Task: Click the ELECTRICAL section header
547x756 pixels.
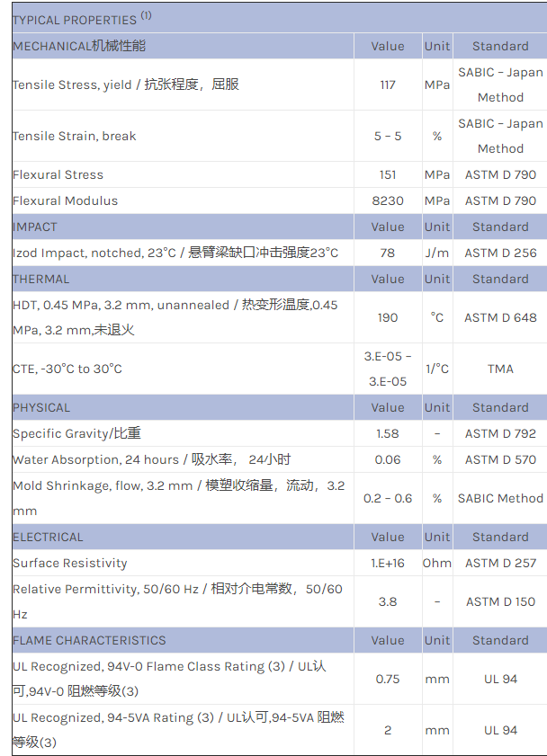Action: pyautogui.click(x=48, y=537)
